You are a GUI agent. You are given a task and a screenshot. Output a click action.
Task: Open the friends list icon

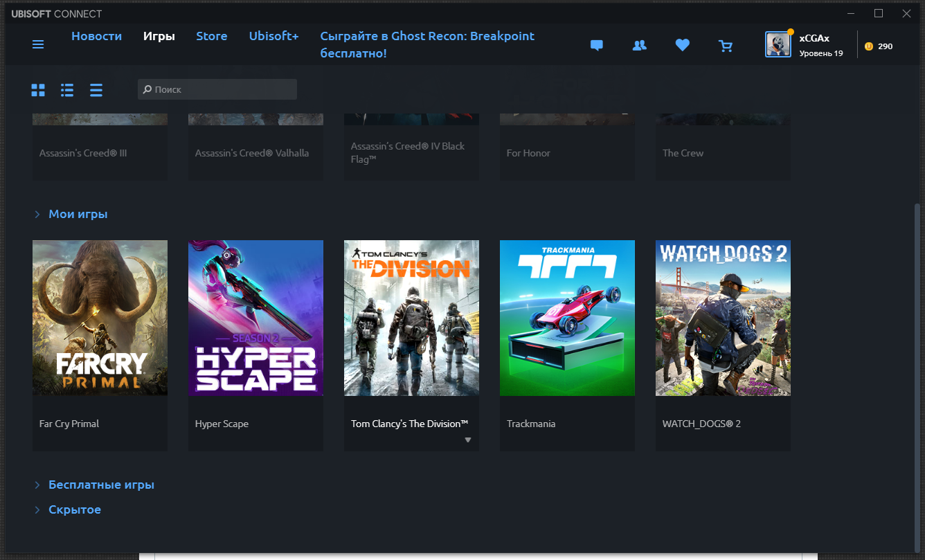pyautogui.click(x=639, y=46)
